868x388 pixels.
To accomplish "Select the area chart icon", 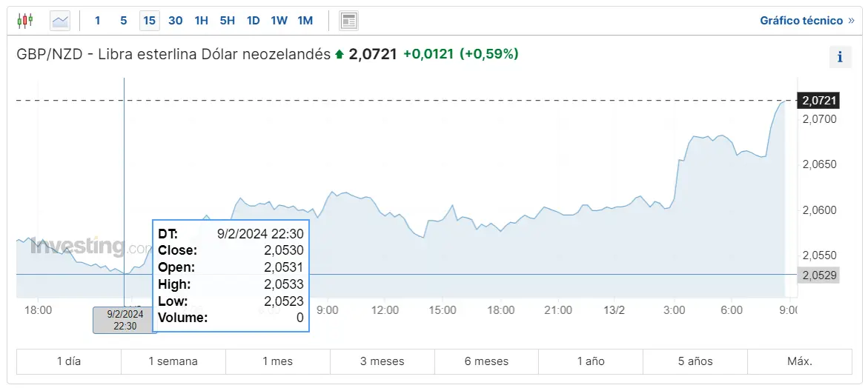I will click(60, 21).
